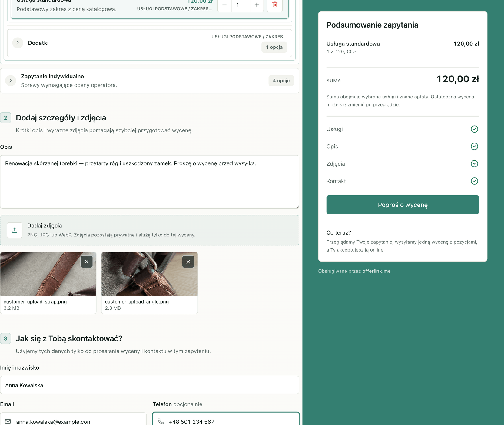
Task: Click the step 2 number badge
Action: pos(5,118)
